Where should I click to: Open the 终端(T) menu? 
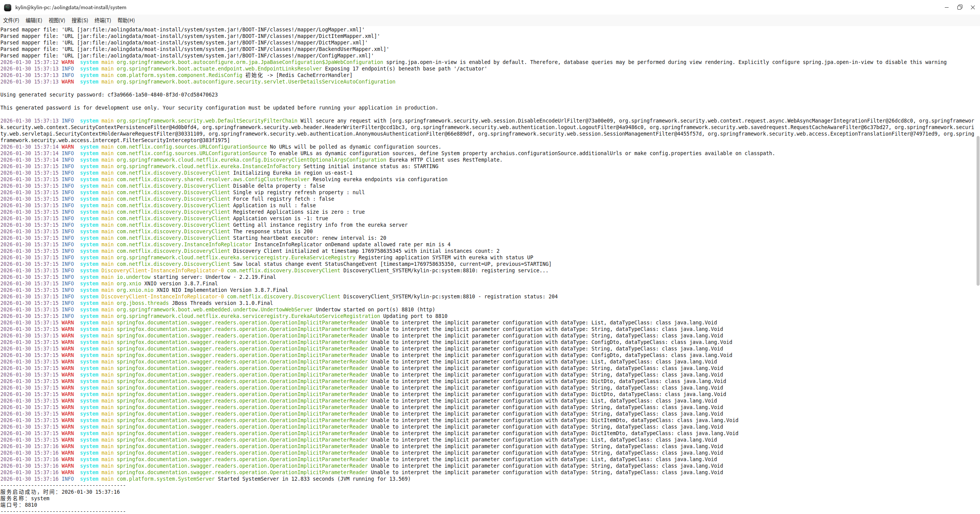point(103,20)
